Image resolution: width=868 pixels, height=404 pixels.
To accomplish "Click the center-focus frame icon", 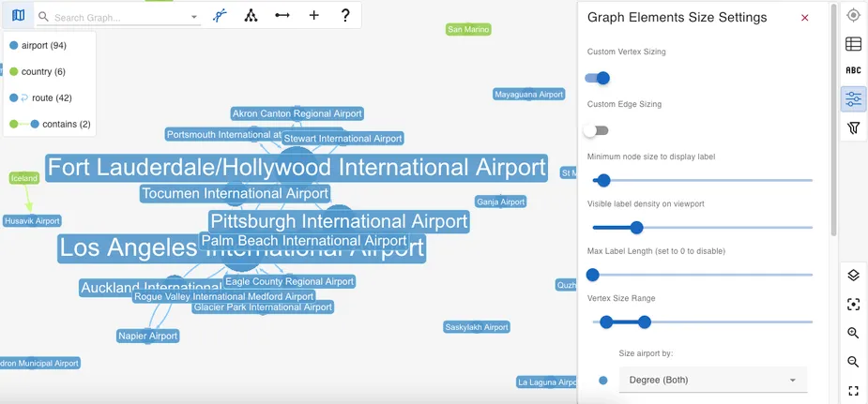I will pyautogui.click(x=853, y=304).
